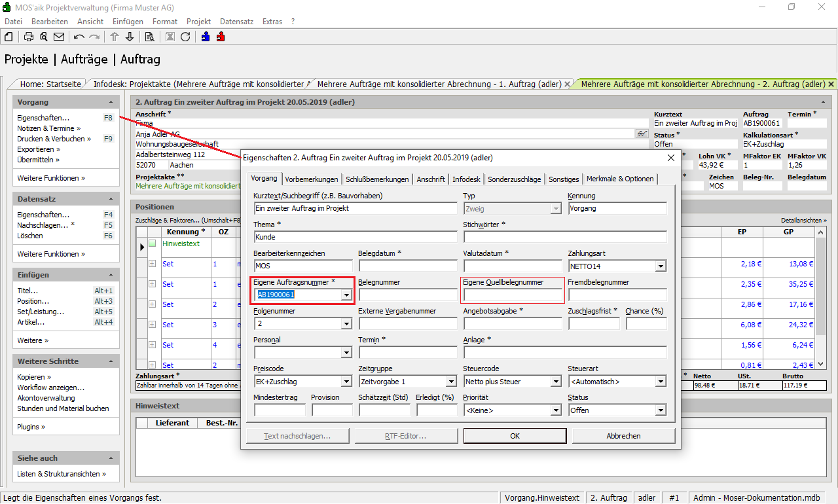The image size is (838, 504).
Task: Expand the Set row with OZ 4
Action: point(152,345)
